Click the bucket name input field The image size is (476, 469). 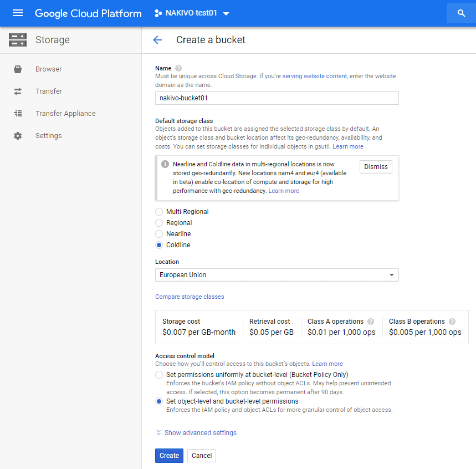[x=277, y=98]
